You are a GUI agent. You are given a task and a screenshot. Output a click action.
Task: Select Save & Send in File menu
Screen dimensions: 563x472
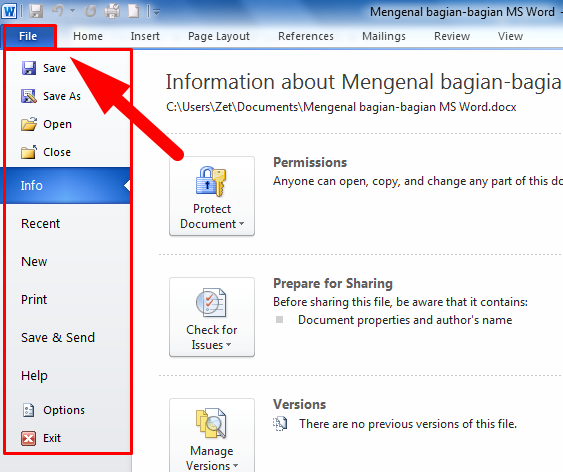tap(68, 338)
